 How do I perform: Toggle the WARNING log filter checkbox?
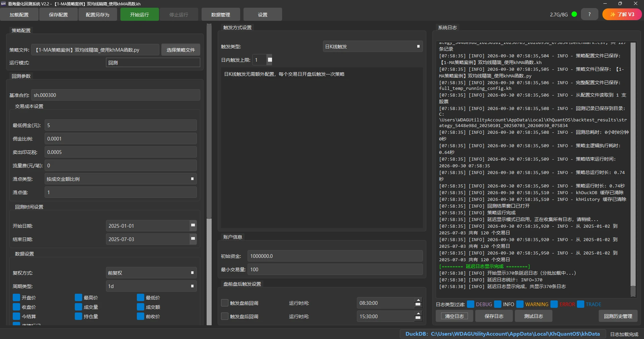520,304
